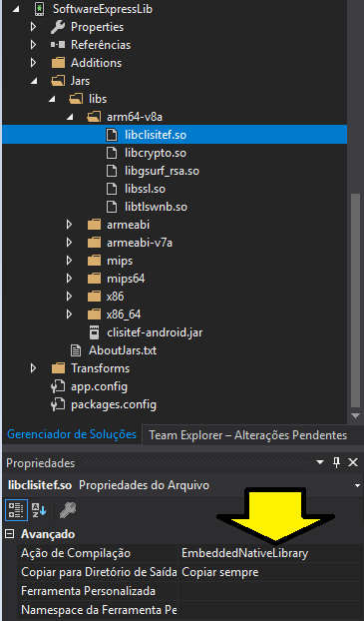Click the Additions folder icon

pyautogui.click(x=58, y=63)
